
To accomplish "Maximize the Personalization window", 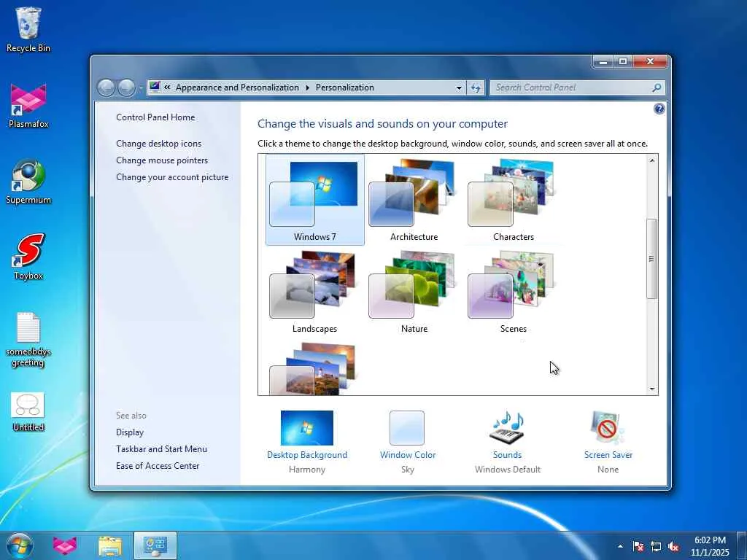I will [x=623, y=61].
